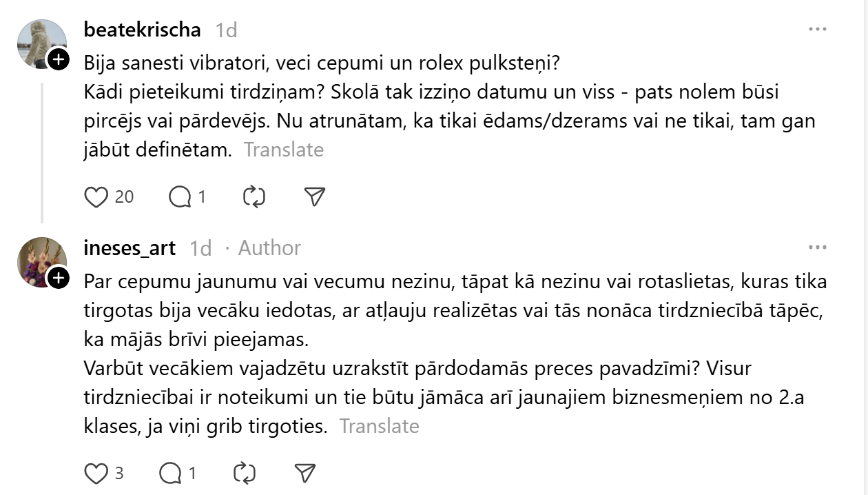
Task: Share beatekrischa's comment via send icon
Action: pyautogui.click(x=314, y=197)
